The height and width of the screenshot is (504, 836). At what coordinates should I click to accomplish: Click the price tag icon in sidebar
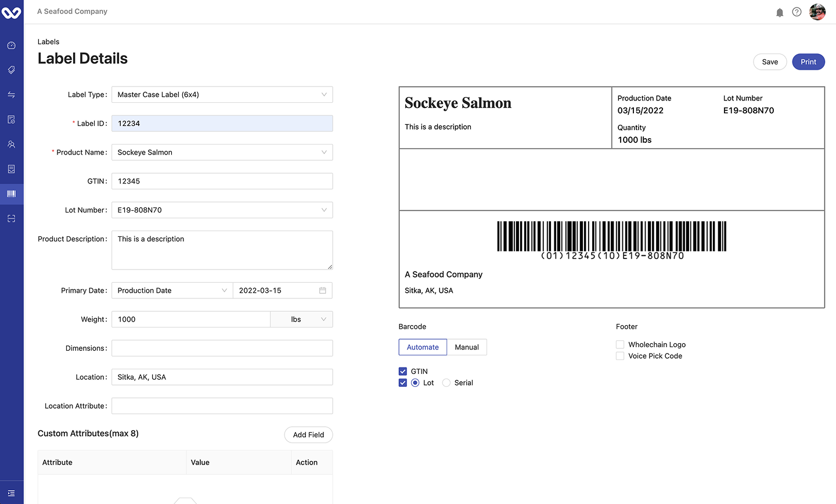point(11,70)
